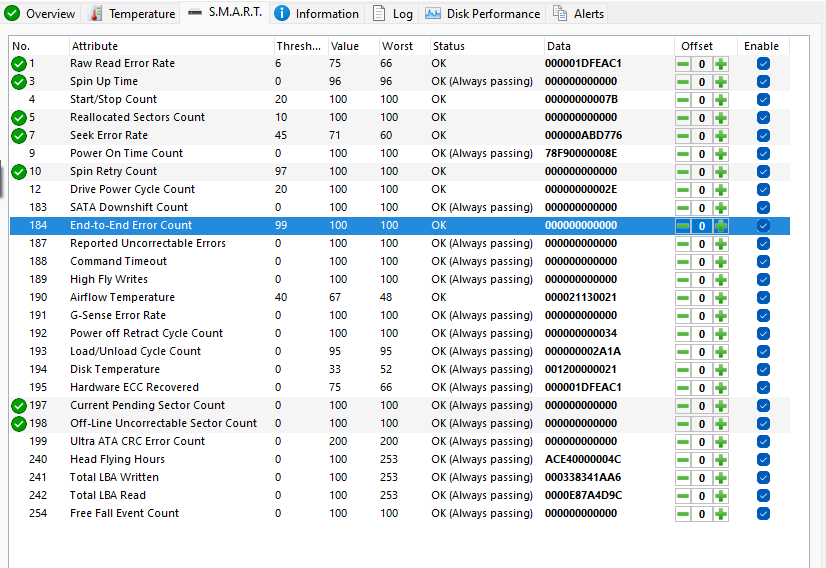826x568 pixels.
Task: Select the Load/Unload Cycle Count row
Action: pos(135,352)
